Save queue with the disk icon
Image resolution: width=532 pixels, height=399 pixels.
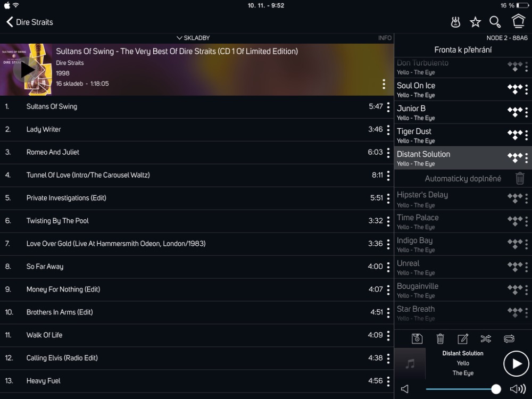pos(417,338)
